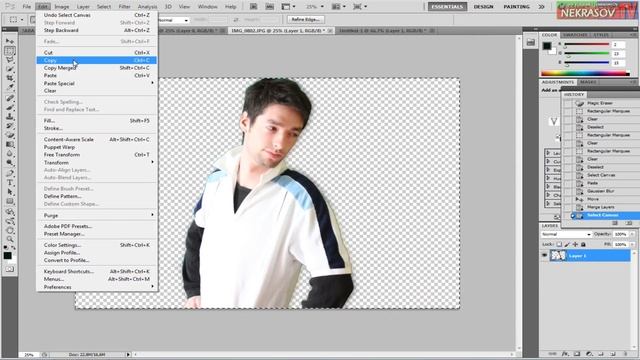Click the Lock position icon

pos(575,244)
